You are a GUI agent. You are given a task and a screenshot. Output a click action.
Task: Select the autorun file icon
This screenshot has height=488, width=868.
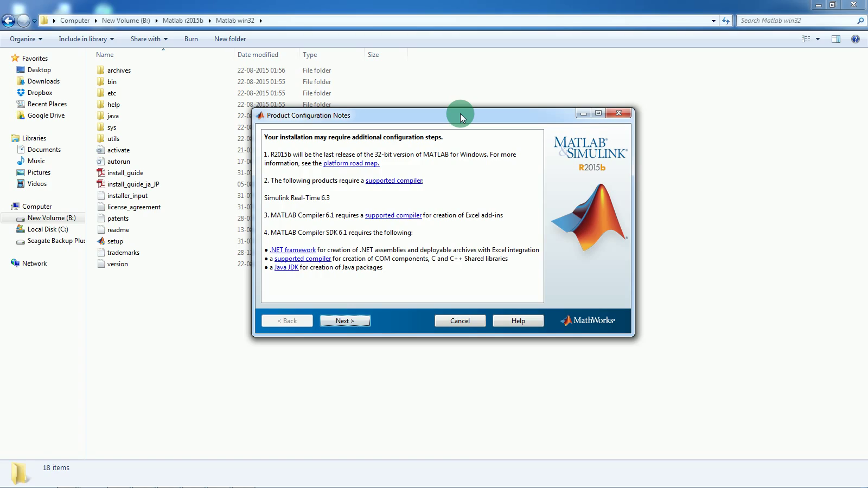click(x=100, y=161)
